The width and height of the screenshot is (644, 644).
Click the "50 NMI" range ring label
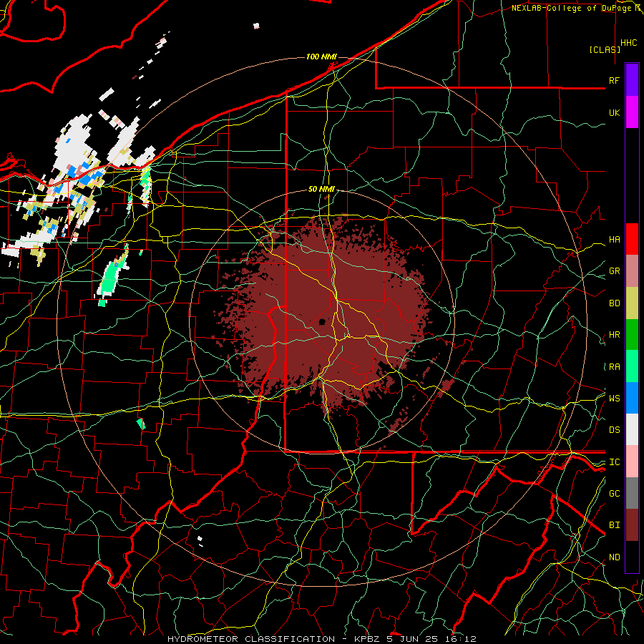pos(321,189)
